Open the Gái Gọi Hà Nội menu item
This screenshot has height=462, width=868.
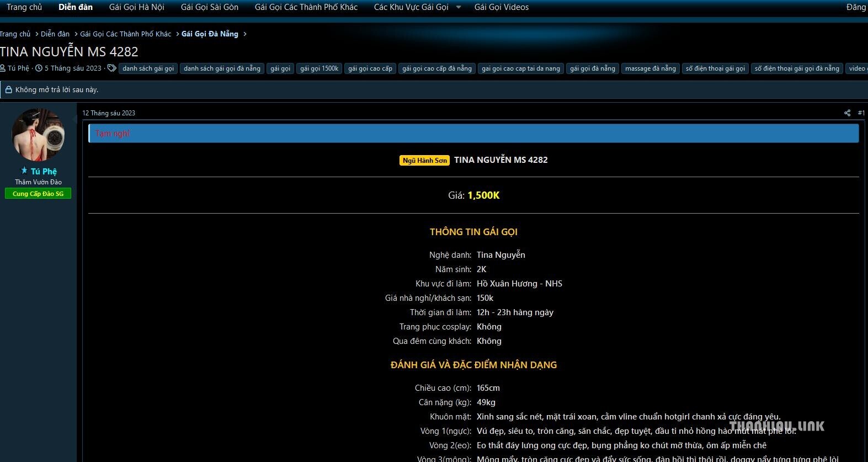(x=137, y=7)
